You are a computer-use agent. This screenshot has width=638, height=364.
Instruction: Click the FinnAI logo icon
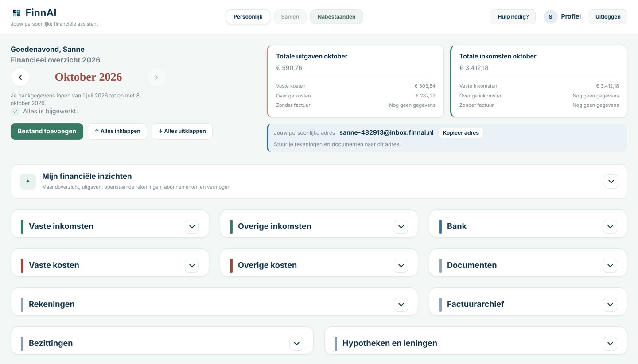tap(16, 13)
